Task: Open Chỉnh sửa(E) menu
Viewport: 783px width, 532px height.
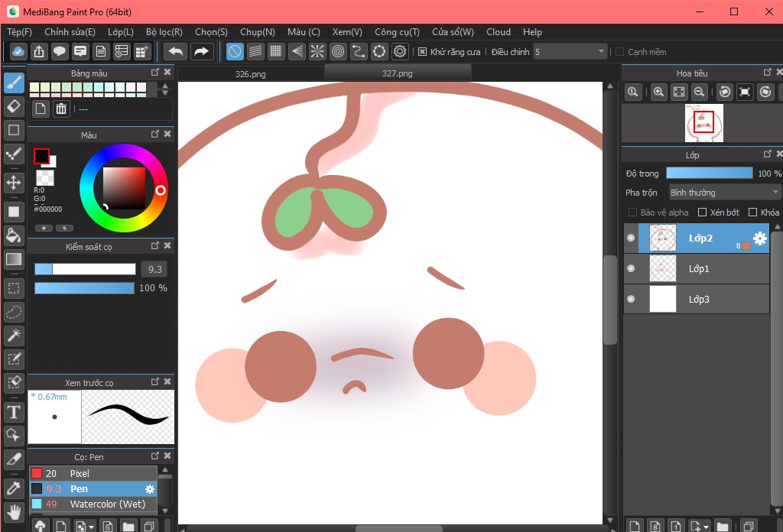Action: tap(70, 32)
